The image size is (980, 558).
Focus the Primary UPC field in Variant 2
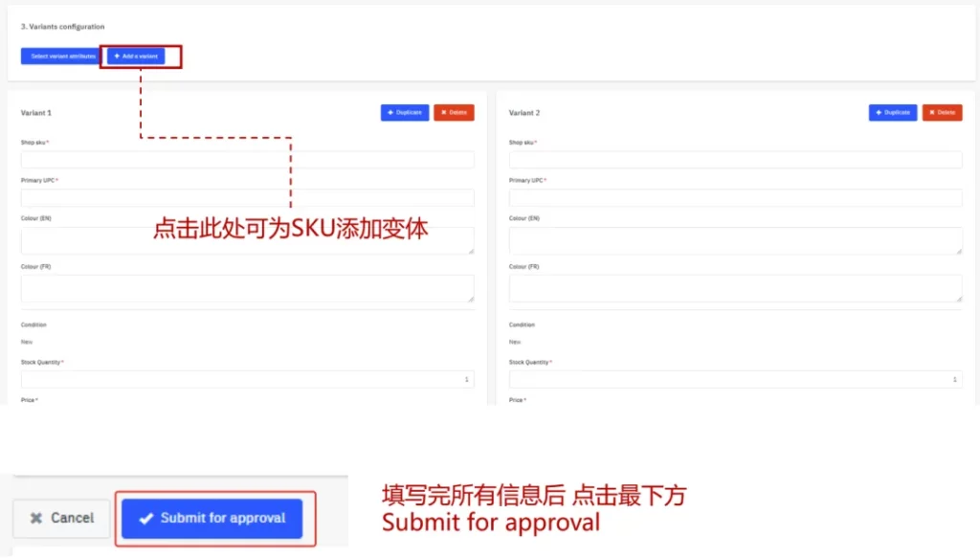coord(735,197)
